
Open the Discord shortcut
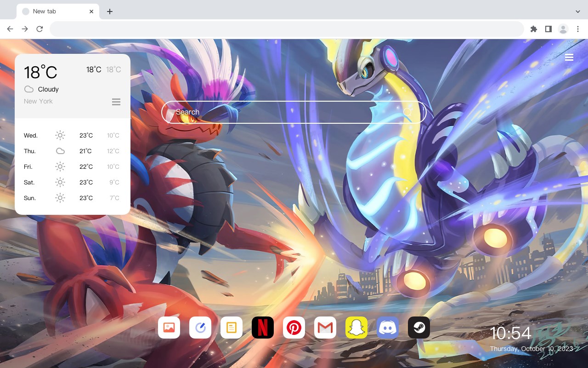coord(388,328)
